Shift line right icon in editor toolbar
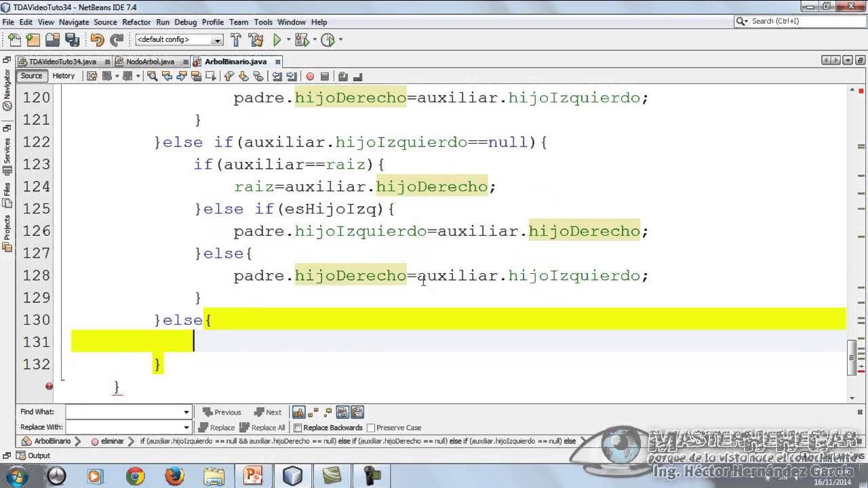Image resolution: width=868 pixels, height=488 pixels. point(292,76)
